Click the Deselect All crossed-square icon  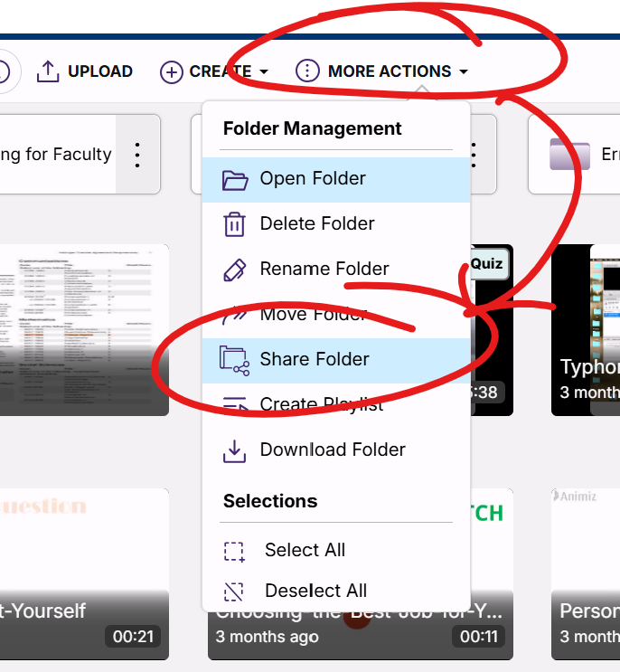click(234, 592)
